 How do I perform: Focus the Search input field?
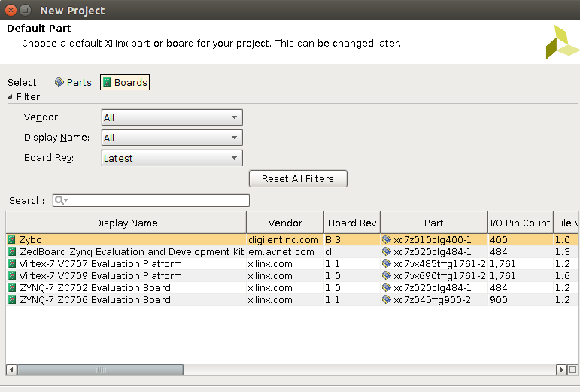(151, 201)
